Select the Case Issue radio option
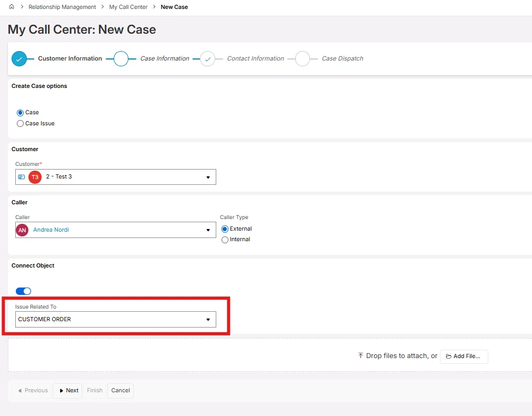 [20, 124]
